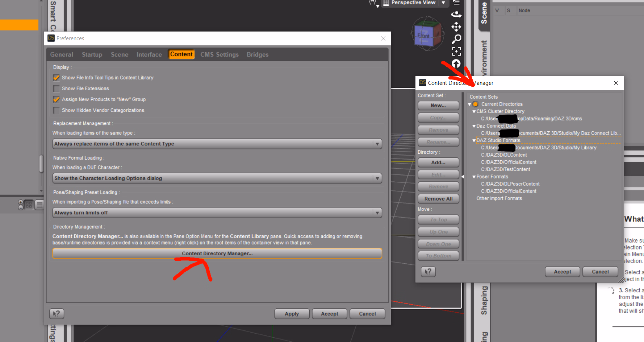The height and width of the screenshot is (342, 644).
Task: Select the Pan view four-arrow icon
Action: coord(456,26)
